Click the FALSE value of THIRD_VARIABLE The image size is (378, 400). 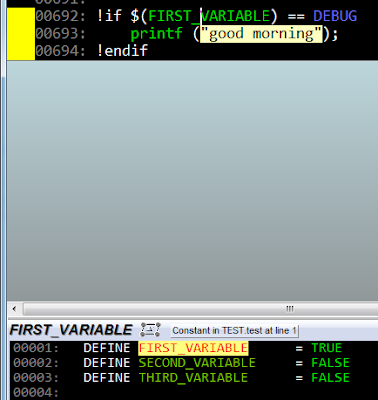(330, 377)
